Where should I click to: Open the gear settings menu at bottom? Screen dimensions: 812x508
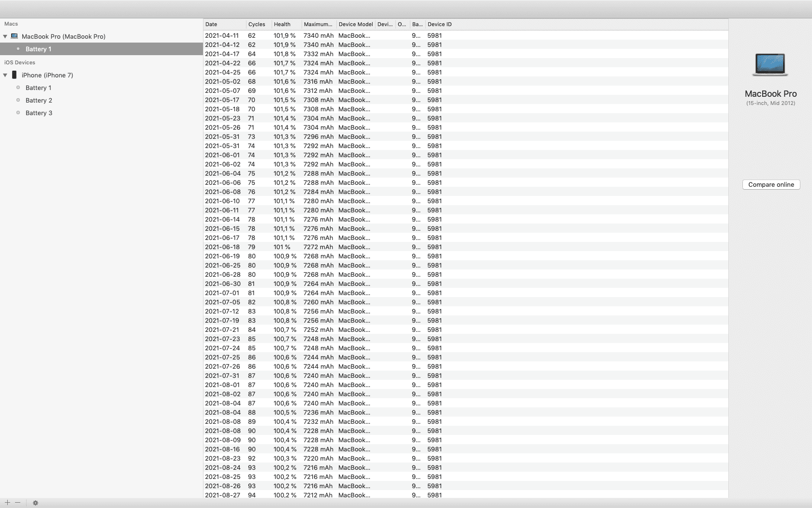click(x=35, y=503)
